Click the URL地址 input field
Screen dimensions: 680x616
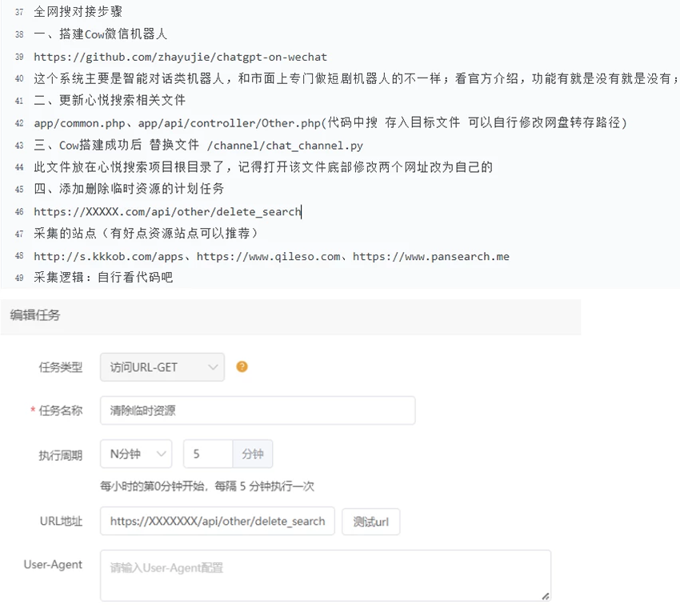[x=218, y=521]
